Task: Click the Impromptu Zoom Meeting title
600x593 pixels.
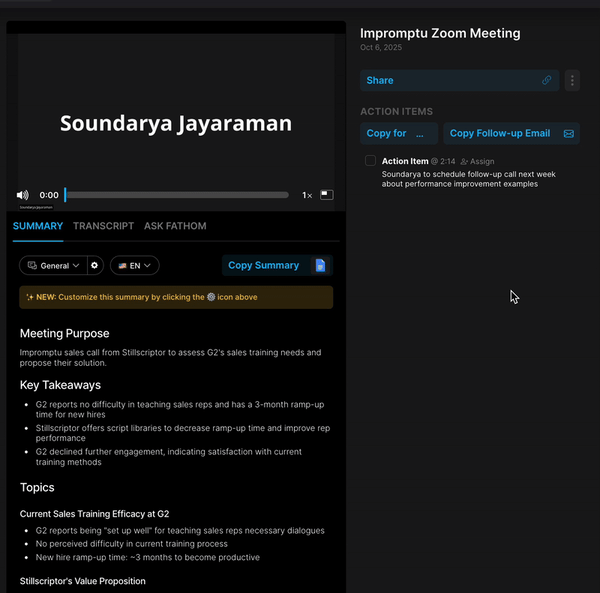Action: (440, 33)
